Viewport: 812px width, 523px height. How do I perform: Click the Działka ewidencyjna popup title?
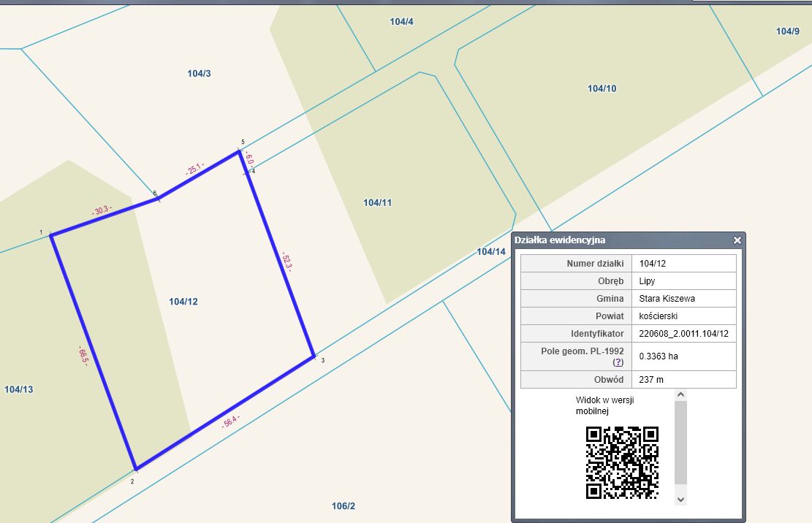pyautogui.click(x=560, y=240)
